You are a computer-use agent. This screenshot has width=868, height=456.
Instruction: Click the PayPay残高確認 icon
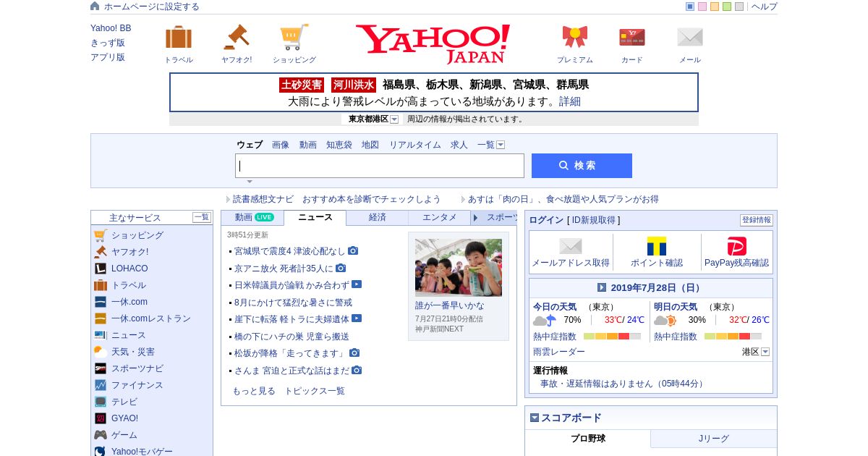click(737, 246)
